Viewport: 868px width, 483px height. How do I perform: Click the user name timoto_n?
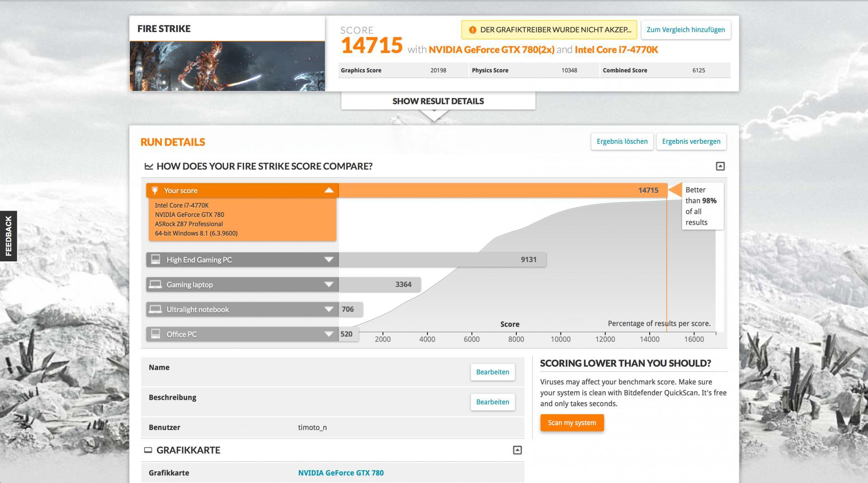(312, 427)
